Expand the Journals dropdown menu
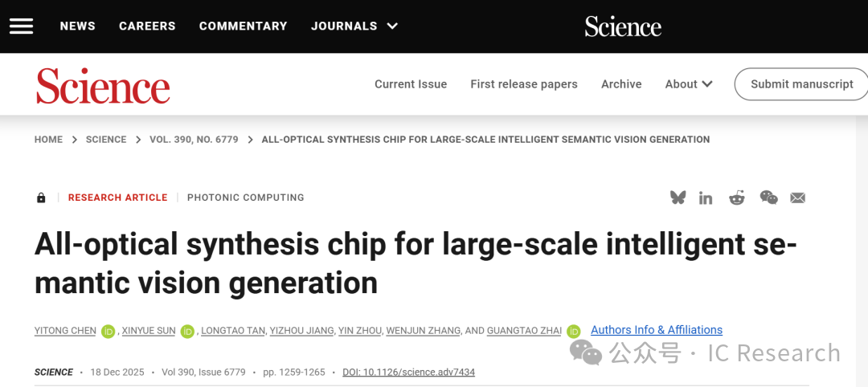Viewport: 868px width, 387px height. coord(354,26)
